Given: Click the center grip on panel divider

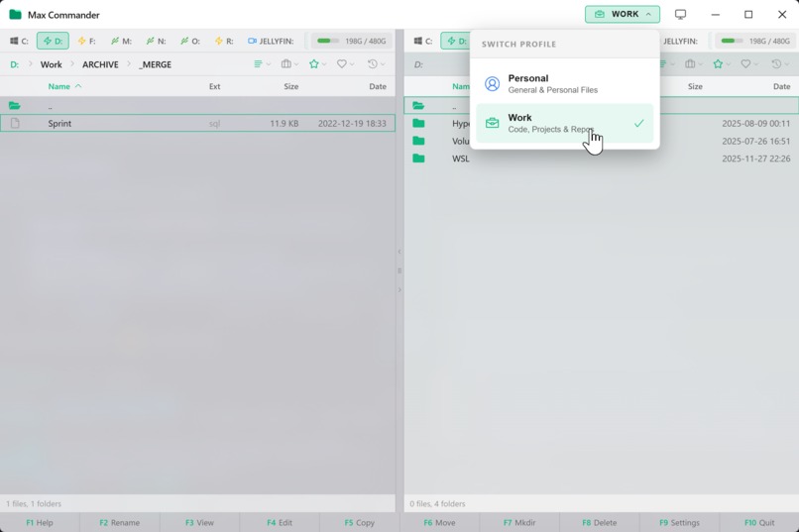Looking at the screenshot, I should coord(399,270).
